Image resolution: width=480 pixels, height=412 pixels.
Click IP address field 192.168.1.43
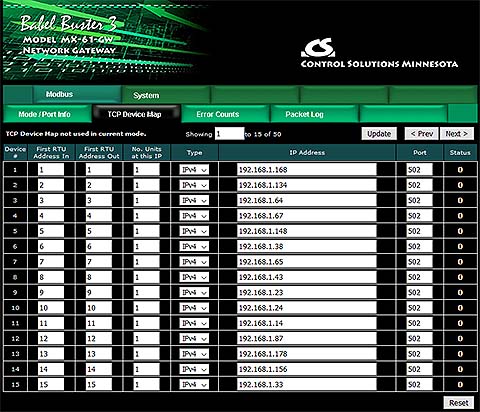[x=307, y=277]
